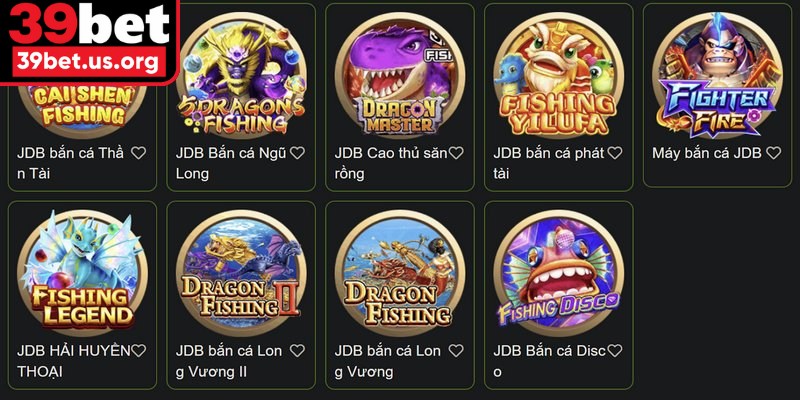The width and height of the screenshot is (800, 400).
Task: Open the Fishing Disco game icon
Action: tap(558, 273)
